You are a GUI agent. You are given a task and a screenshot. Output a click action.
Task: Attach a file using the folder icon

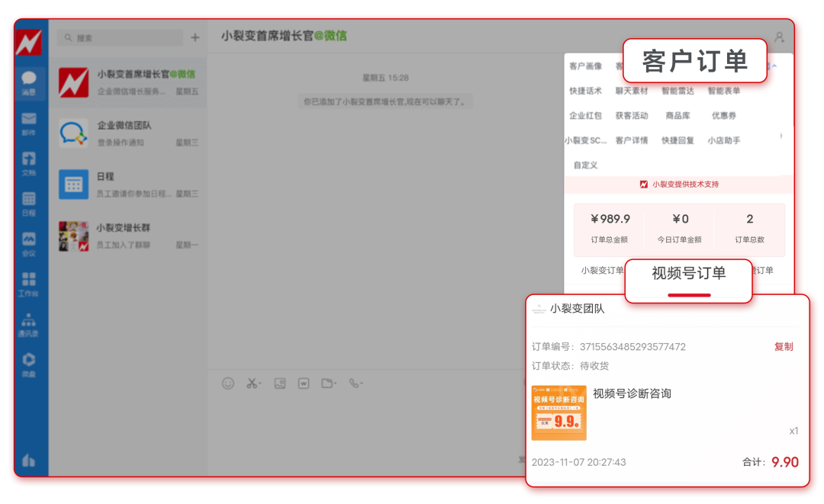[327, 384]
